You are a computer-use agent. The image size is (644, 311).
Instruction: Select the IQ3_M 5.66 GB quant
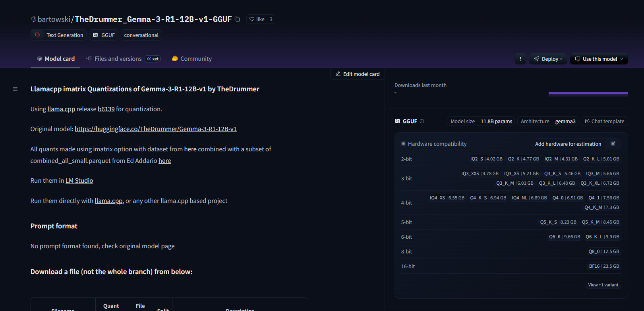(x=603, y=174)
